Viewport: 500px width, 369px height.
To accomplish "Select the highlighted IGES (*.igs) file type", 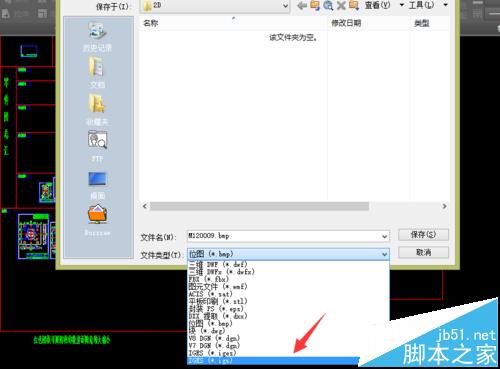I will [x=274, y=360].
